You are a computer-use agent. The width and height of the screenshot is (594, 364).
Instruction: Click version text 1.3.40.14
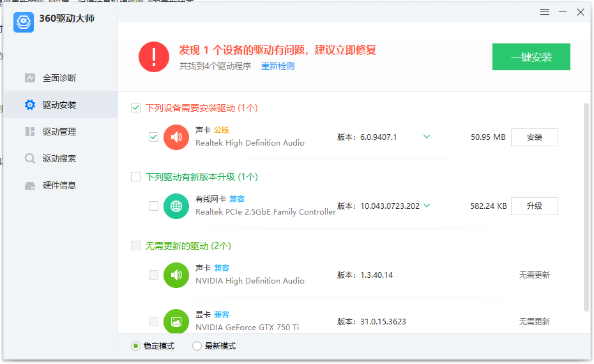(377, 275)
